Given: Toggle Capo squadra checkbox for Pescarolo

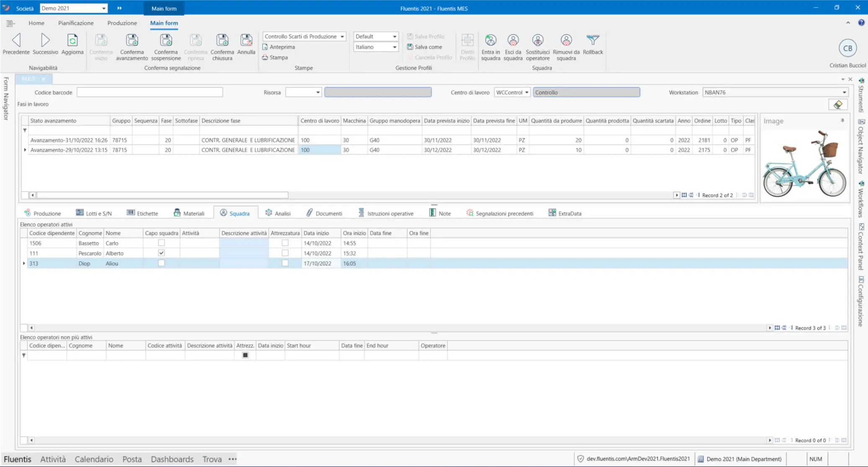Looking at the screenshot, I should (161, 253).
